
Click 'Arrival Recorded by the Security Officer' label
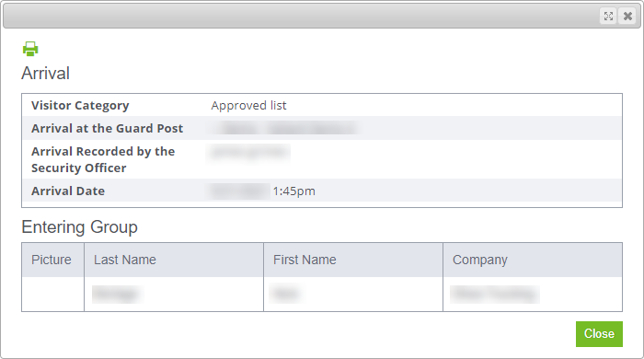pos(103,159)
